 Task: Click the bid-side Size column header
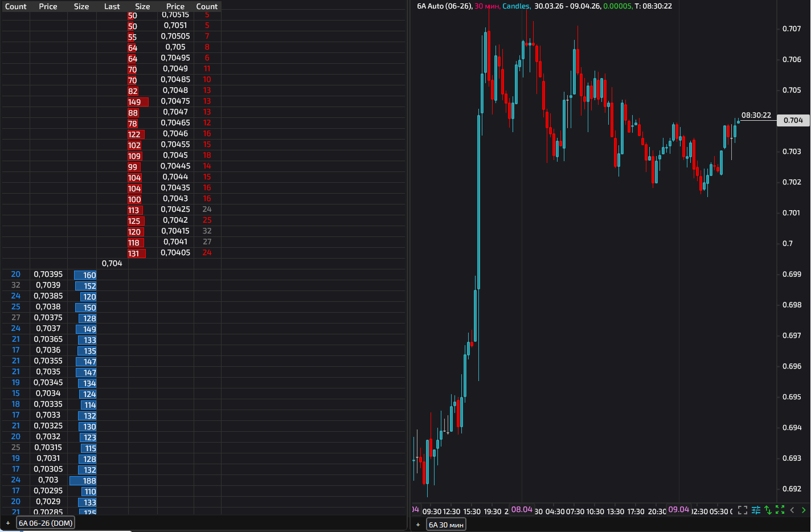[x=81, y=6]
